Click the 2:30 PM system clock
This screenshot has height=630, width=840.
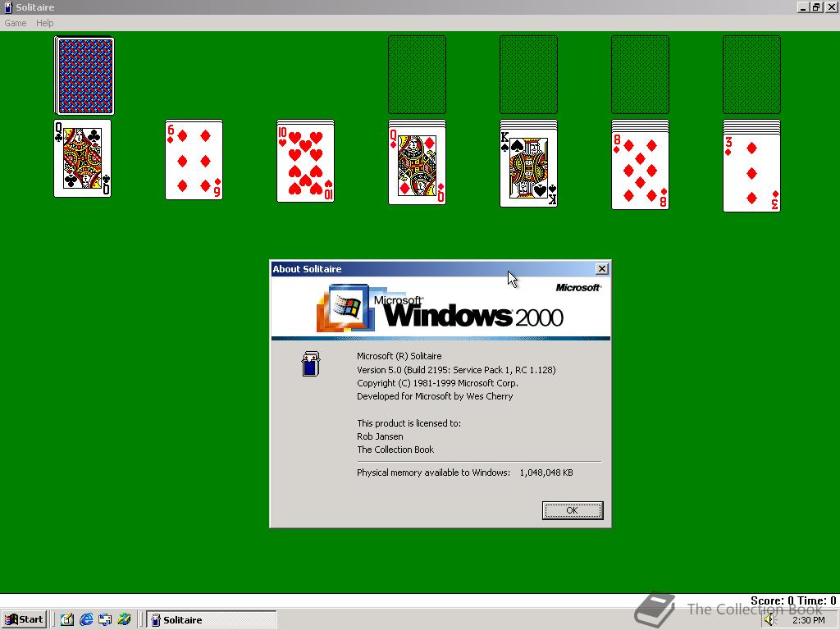808,620
